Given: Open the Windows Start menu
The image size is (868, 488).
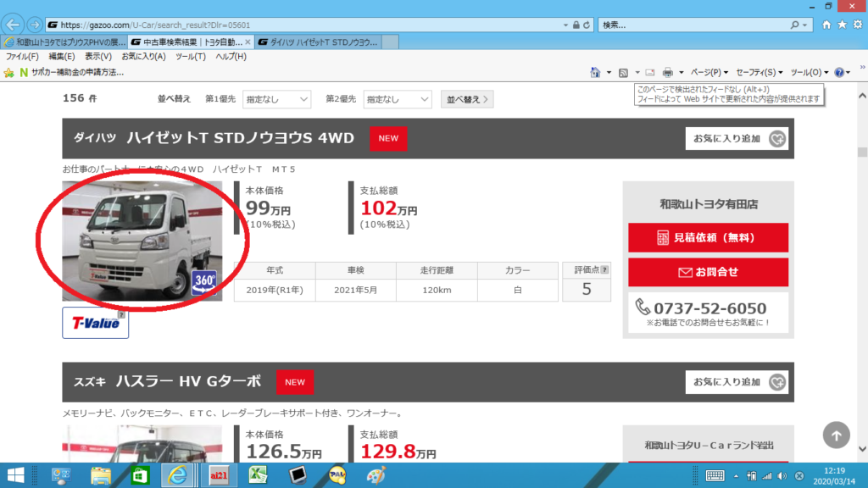Looking at the screenshot, I should tap(15, 475).
